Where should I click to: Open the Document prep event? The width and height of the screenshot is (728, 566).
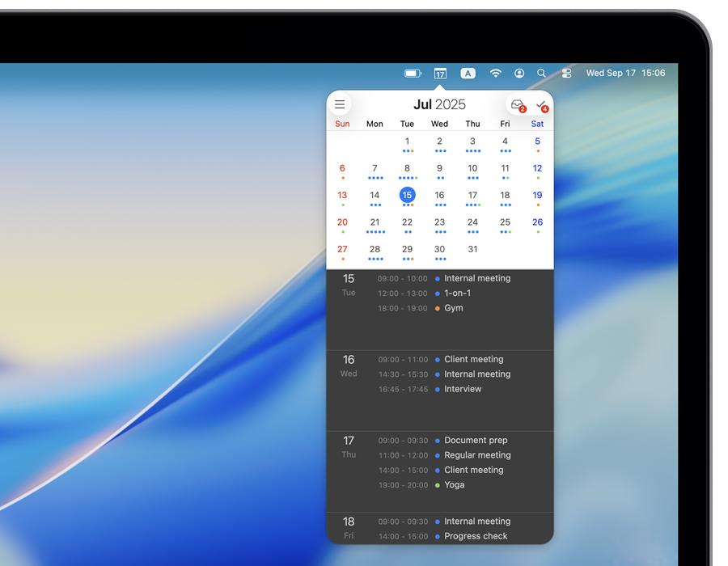(476, 441)
